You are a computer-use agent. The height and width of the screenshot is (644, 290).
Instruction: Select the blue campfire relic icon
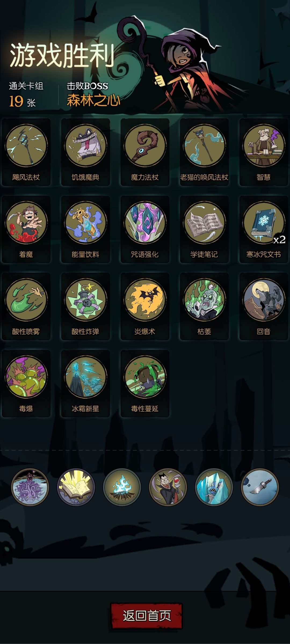[x=122, y=487]
